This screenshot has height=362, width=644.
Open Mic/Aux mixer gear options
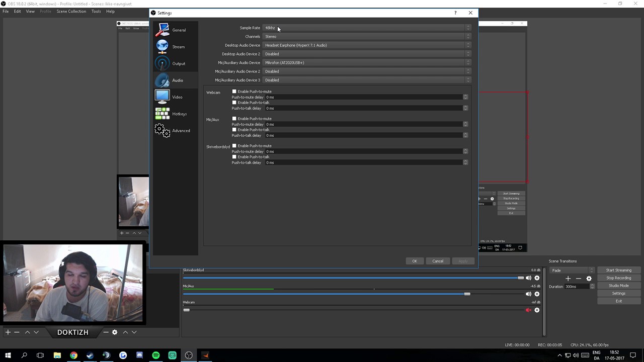coord(537,294)
